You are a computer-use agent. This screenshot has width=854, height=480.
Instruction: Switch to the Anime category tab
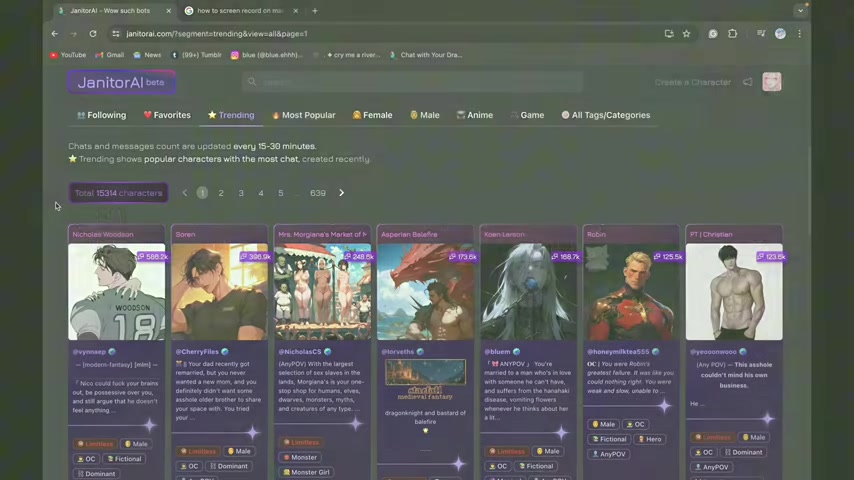pos(474,115)
